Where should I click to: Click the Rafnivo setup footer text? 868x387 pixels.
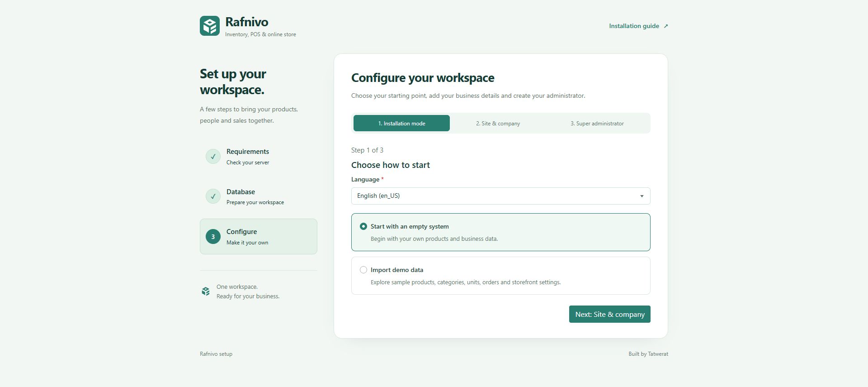[x=216, y=354]
